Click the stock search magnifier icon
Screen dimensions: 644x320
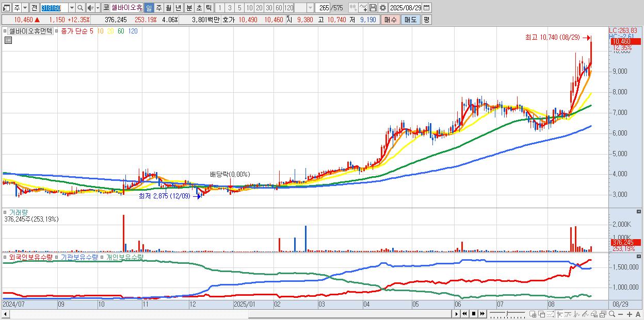coord(80,8)
